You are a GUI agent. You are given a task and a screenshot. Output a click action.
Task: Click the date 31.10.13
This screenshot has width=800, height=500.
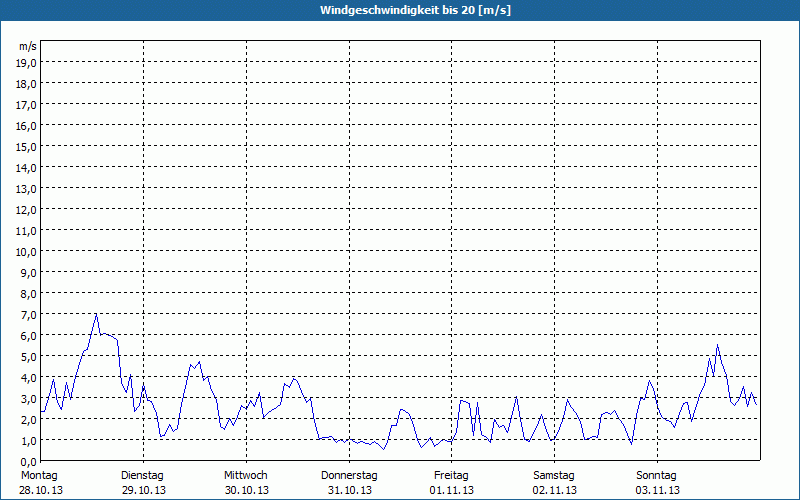(x=349, y=490)
